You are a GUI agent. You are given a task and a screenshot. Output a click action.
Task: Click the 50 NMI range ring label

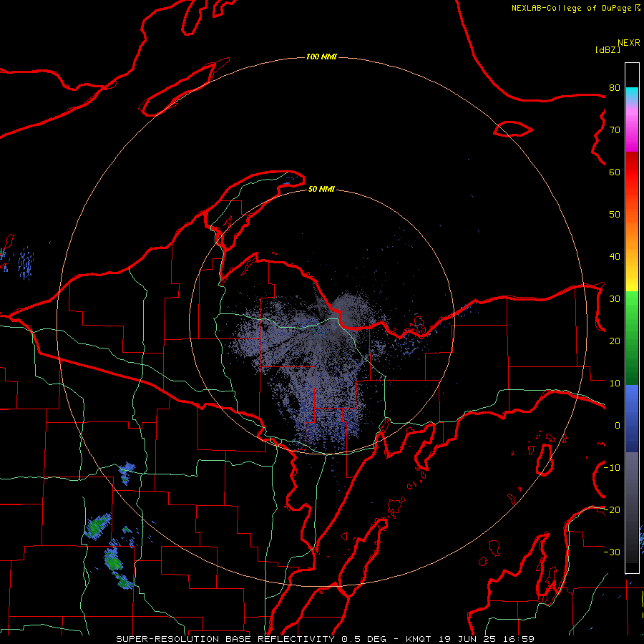321,189
